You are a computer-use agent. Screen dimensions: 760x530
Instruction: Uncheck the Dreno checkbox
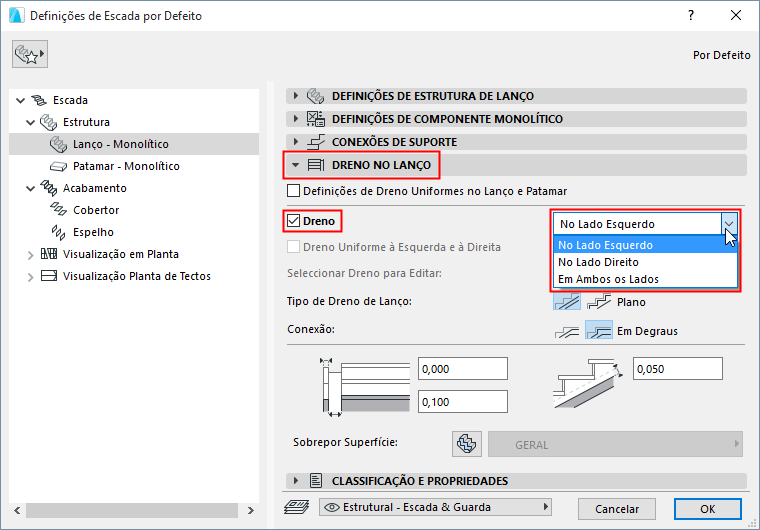point(293,221)
